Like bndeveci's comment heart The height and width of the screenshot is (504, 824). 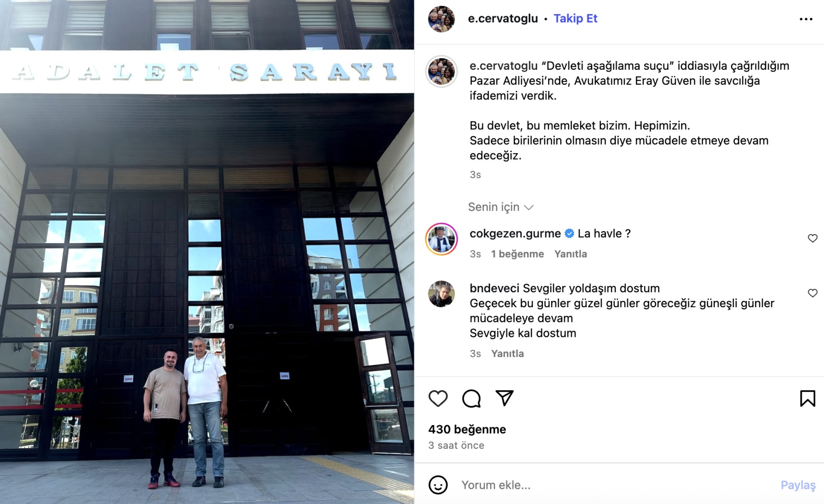[813, 293]
